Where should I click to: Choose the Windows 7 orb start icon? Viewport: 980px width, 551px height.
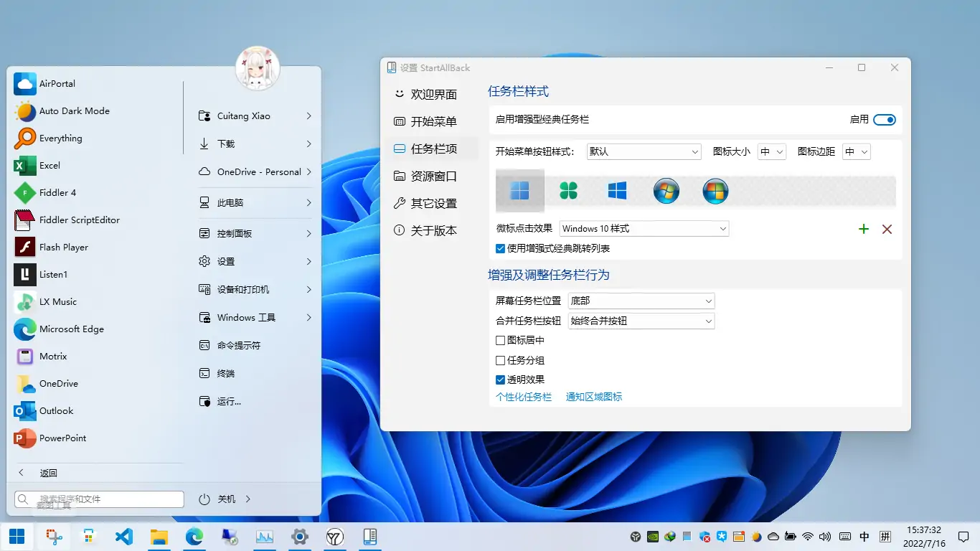tap(666, 191)
